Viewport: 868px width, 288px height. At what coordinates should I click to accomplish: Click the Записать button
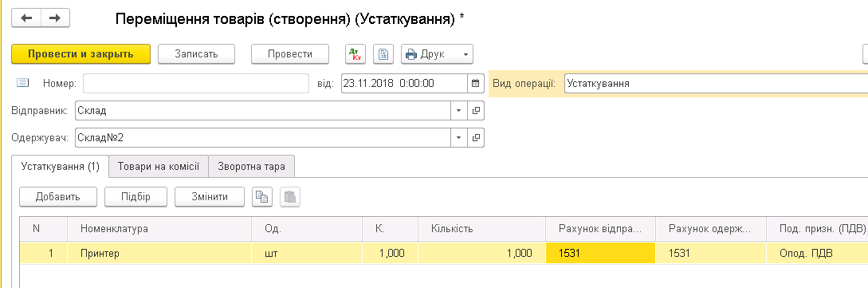tap(197, 54)
